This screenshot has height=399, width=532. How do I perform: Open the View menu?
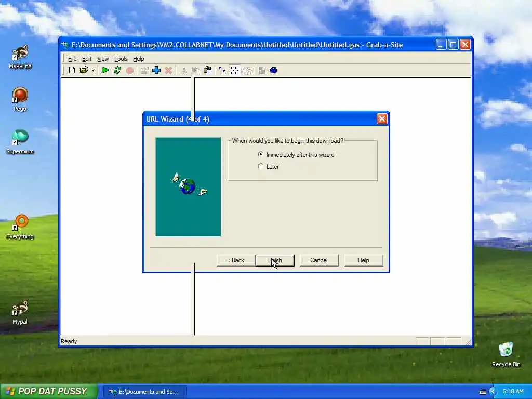(x=103, y=59)
